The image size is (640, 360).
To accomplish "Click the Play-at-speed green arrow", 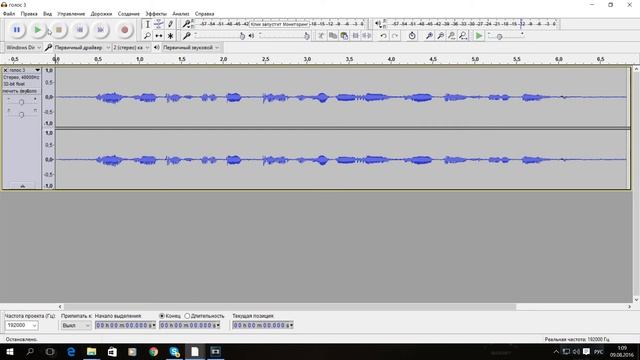I will [x=479, y=36].
